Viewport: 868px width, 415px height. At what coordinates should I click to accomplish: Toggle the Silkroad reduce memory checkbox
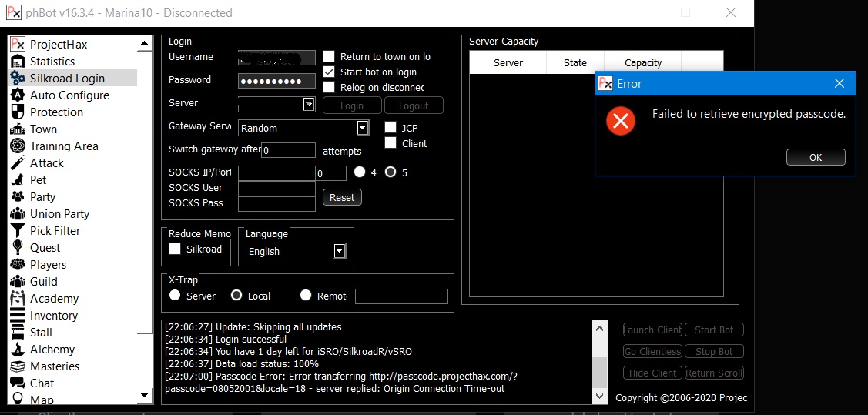(175, 249)
